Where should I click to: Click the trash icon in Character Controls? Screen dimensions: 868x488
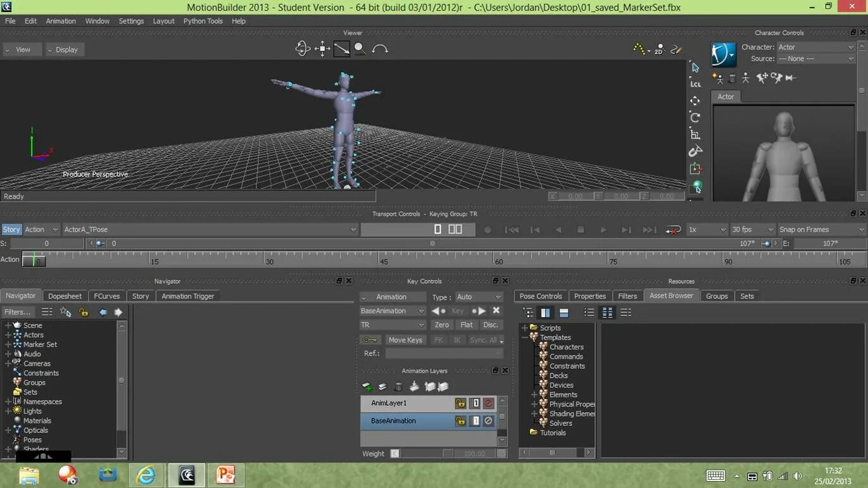(x=732, y=78)
